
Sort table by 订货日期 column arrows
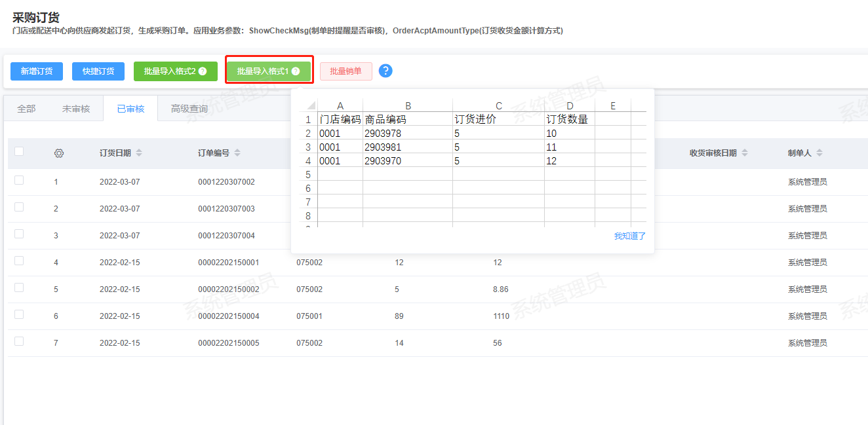coord(139,153)
